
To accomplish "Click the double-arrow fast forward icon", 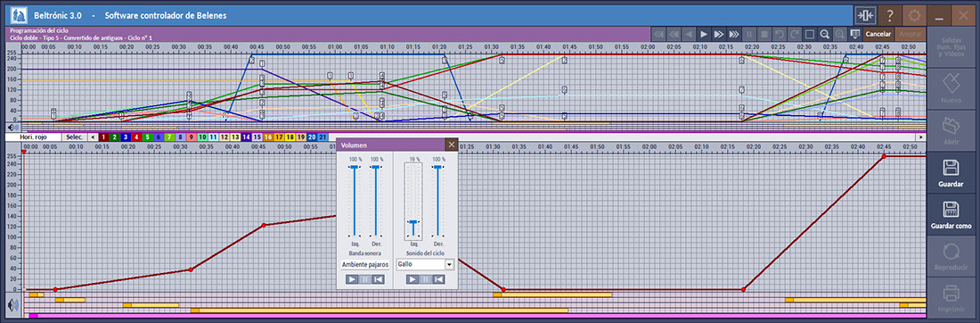I will (719, 34).
